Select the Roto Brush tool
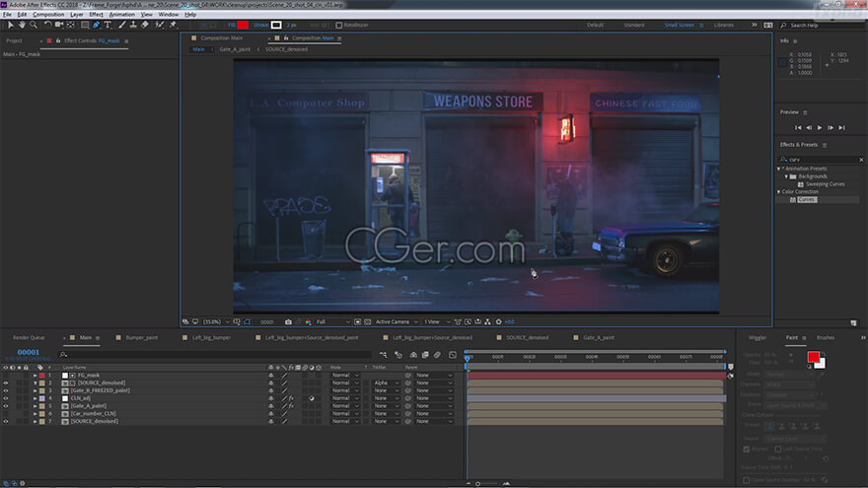 tap(160, 25)
